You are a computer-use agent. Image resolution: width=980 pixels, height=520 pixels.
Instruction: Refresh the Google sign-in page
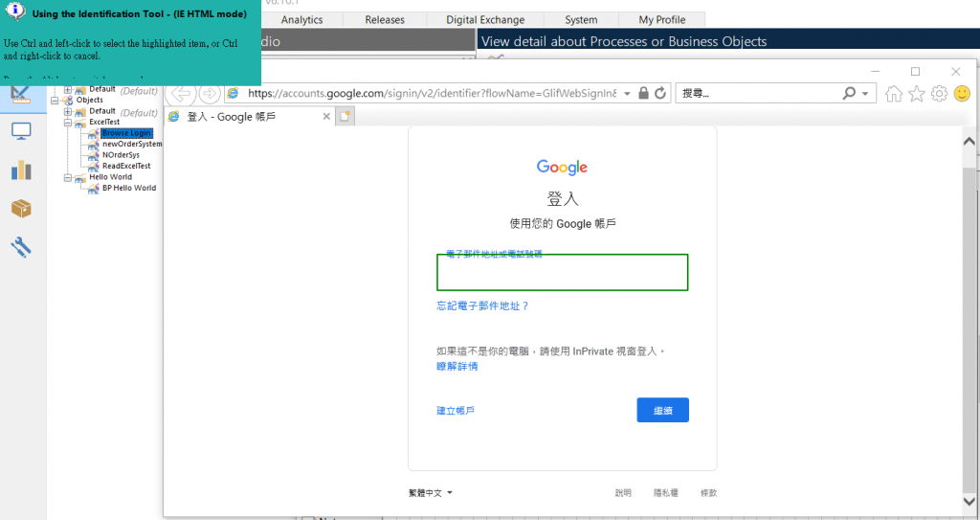tap(660, 93)
